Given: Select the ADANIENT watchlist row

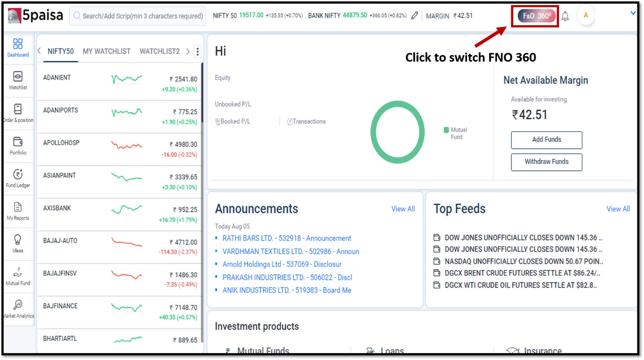Looking at the screenshot, I should (120, 84).
